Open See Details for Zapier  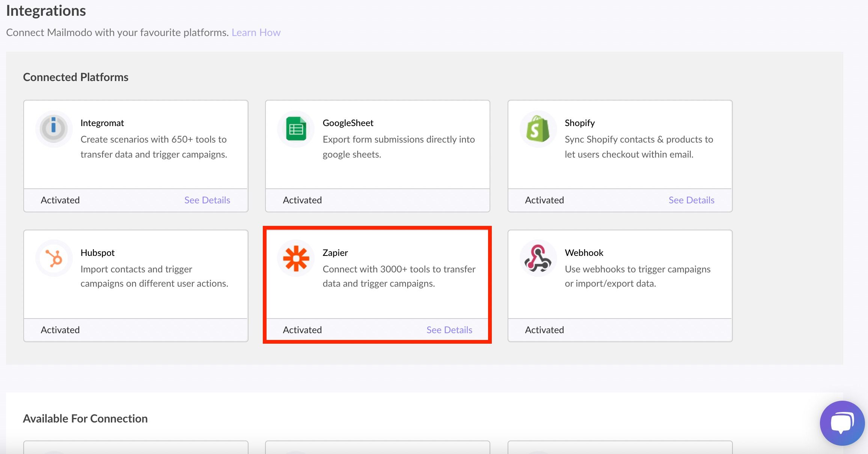point(449,330)
